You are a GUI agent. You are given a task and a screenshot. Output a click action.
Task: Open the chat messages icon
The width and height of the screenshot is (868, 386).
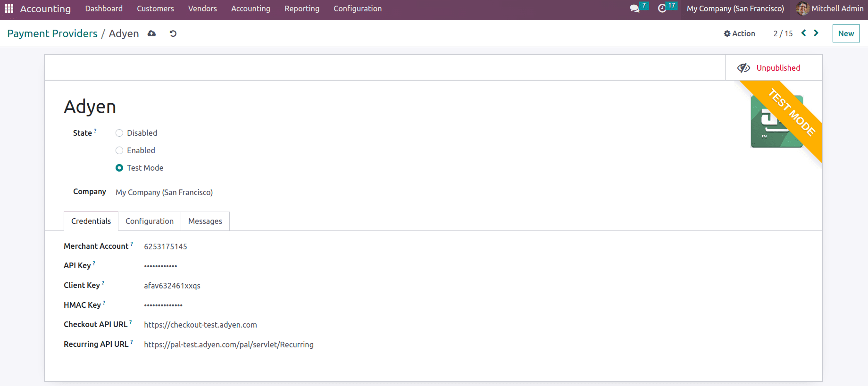635,8
